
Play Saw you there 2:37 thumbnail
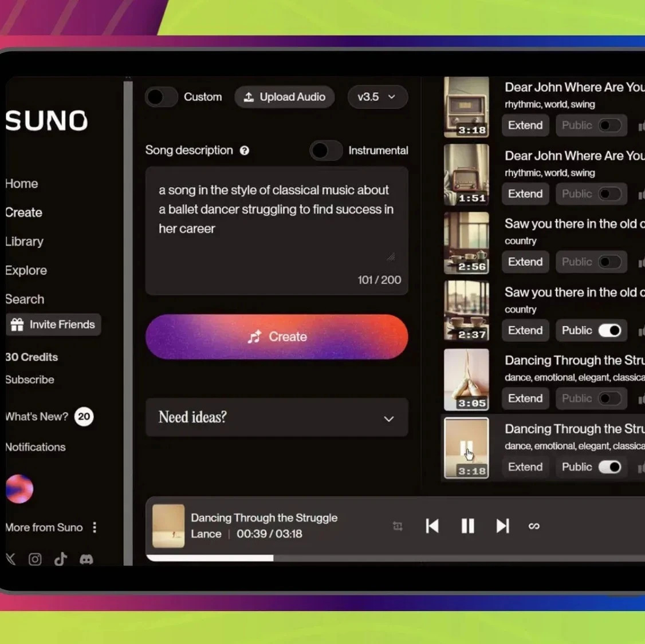coord(466,311)
